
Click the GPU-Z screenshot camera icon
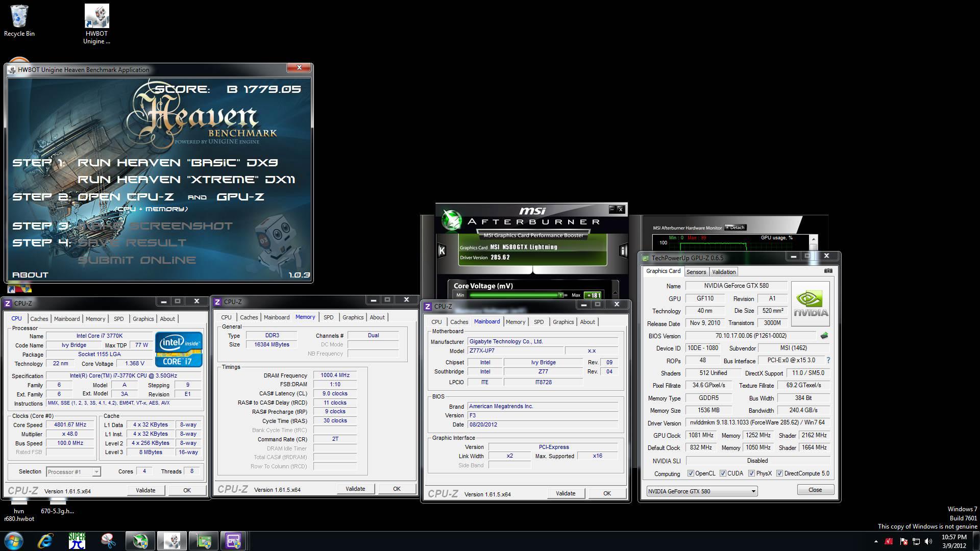828,271
